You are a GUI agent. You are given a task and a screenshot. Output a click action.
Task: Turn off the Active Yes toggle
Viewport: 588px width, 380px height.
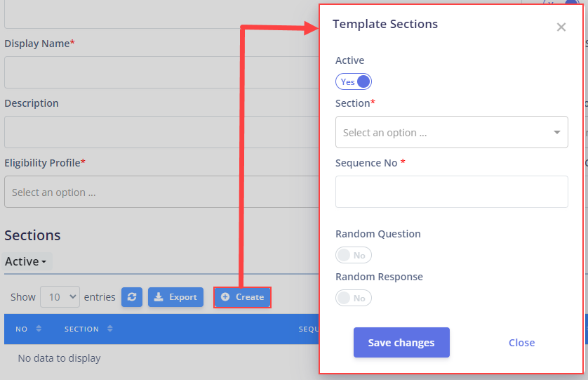click(353, 81)
